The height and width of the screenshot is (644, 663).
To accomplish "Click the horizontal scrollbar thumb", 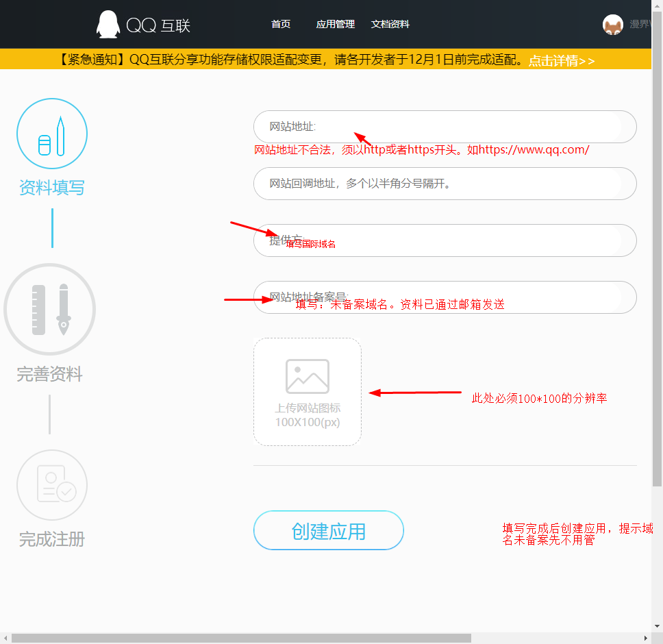I will pyautogui.click(x=241, y=638).
